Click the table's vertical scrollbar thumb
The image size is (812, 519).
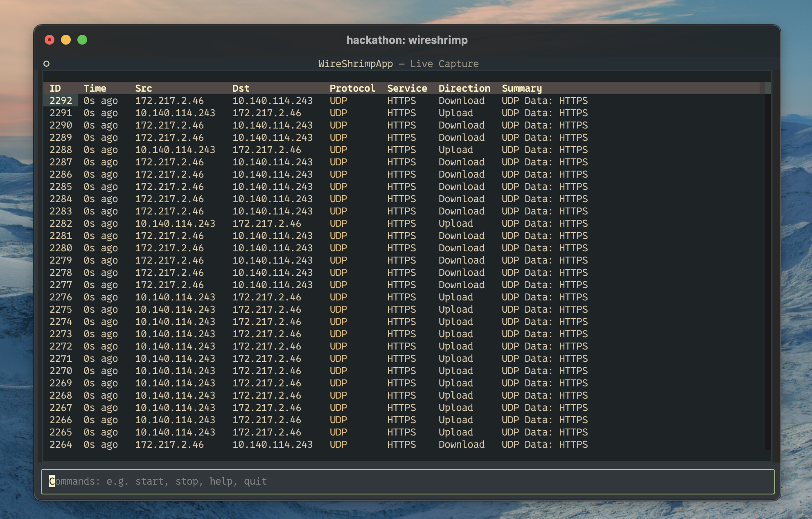tap(768, 88)
